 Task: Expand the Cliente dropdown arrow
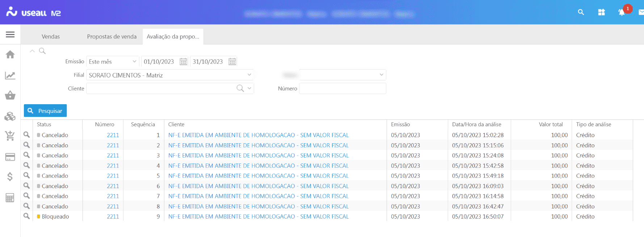[249, 88]
